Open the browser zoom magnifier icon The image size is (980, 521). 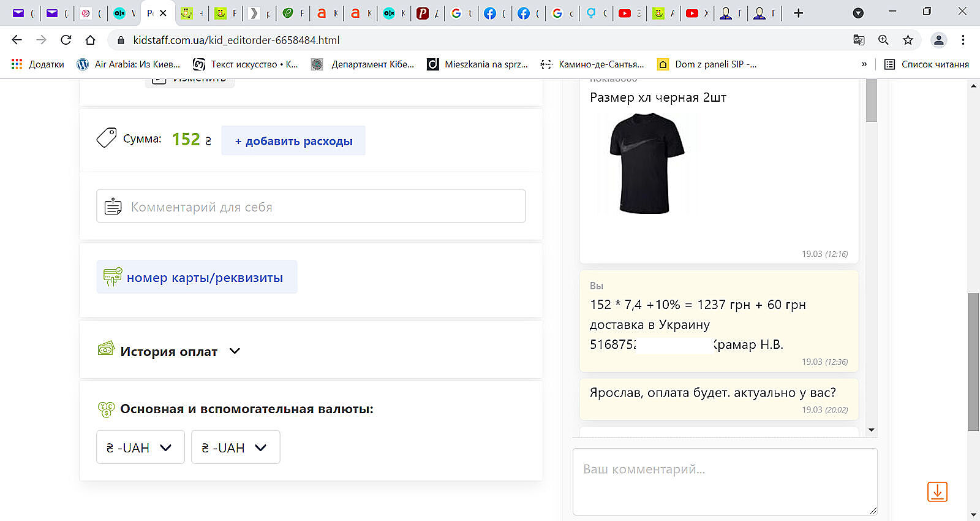click(x=883, y=40)
